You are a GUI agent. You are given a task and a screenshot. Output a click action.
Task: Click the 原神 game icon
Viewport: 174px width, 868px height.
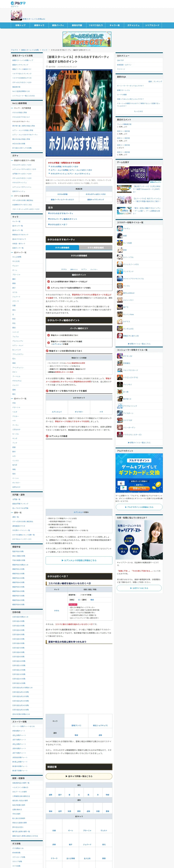click(120, 250)
